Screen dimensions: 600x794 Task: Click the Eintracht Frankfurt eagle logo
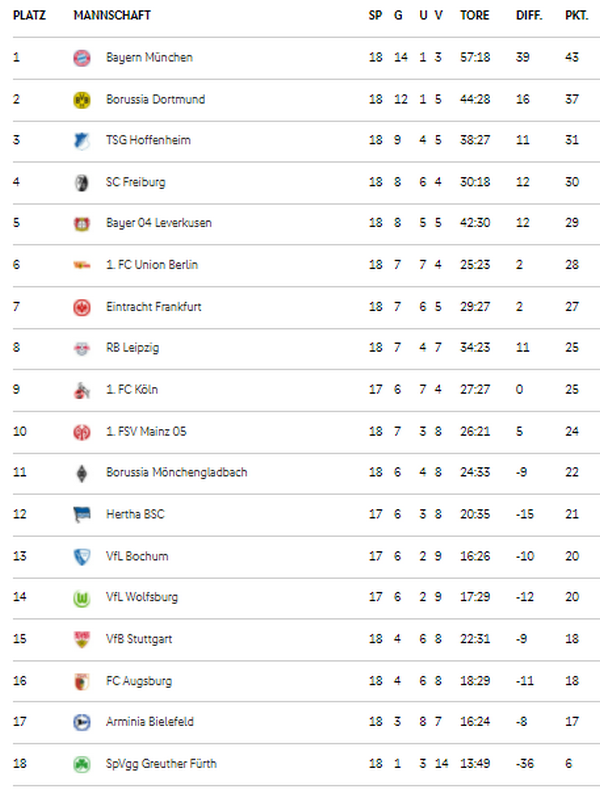82,307
